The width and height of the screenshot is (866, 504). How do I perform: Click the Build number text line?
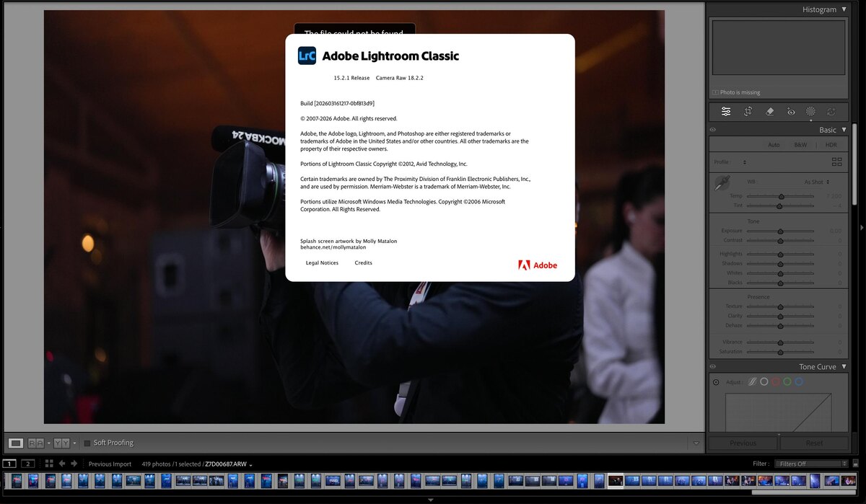click(x=337, y=104)
